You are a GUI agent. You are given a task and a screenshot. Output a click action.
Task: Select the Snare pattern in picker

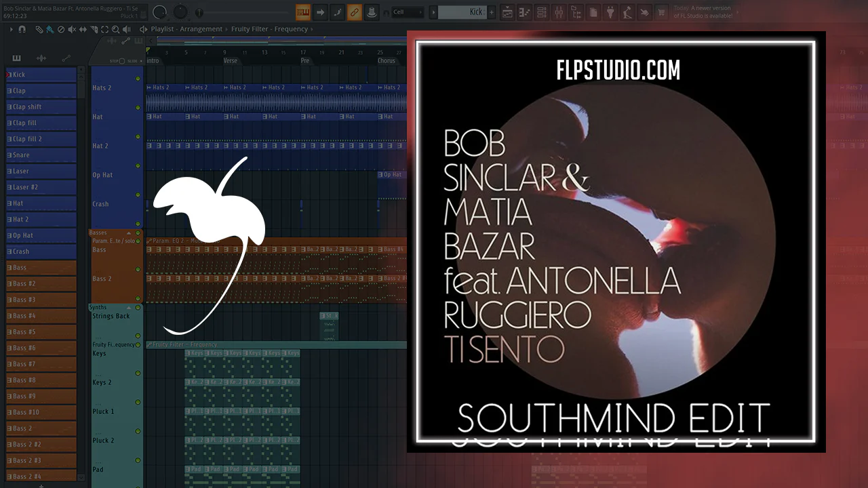click(x=41, y=155)
